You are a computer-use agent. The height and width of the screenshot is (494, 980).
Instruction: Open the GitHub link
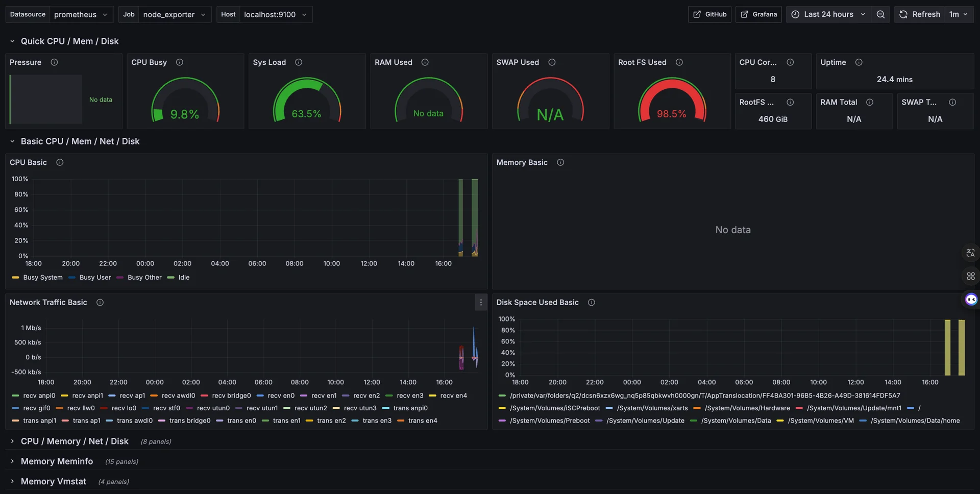709,14
